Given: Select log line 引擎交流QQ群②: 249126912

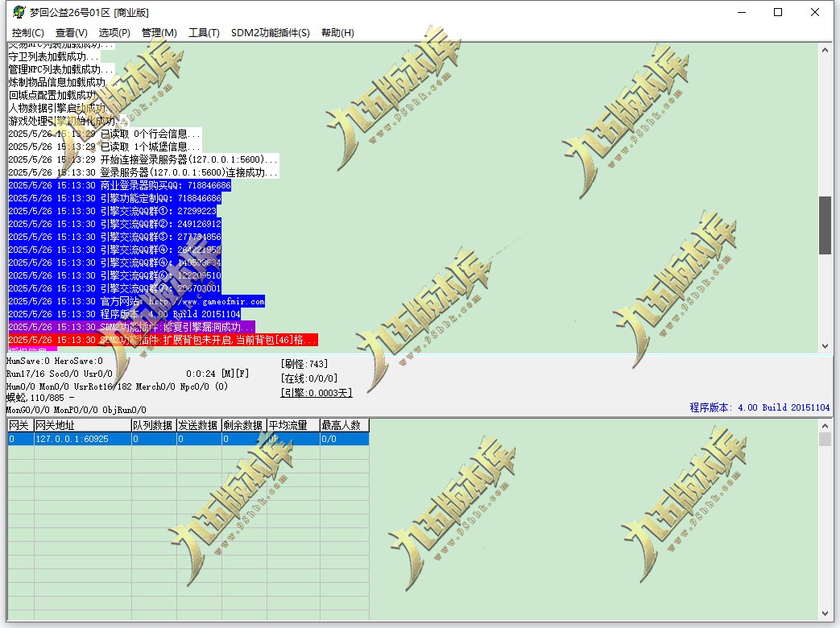Looking at the screenshot, I should point(114,224).
